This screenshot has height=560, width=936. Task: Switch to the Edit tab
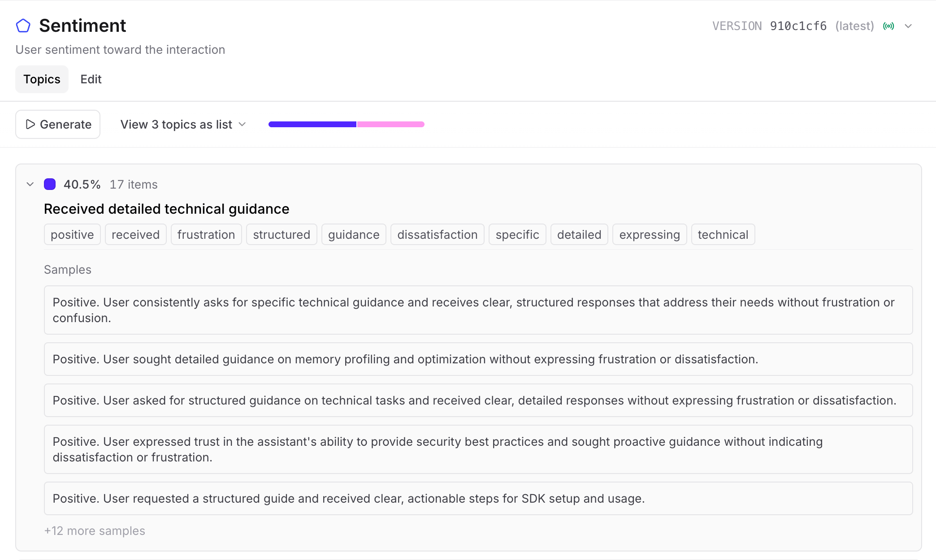[x=91, y=79]
